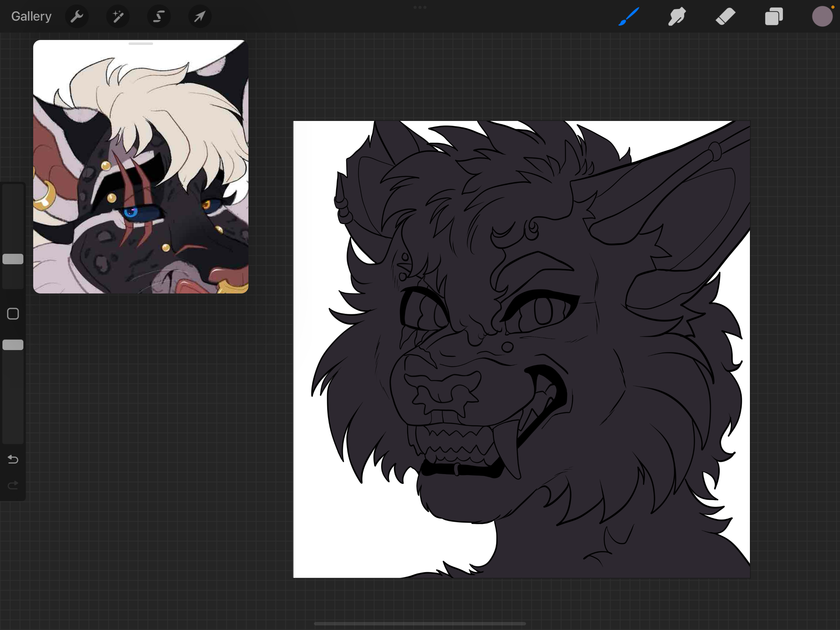Open the active color picker circle
840x630 pixels.
pyautogui.click(x=822, y=16)
